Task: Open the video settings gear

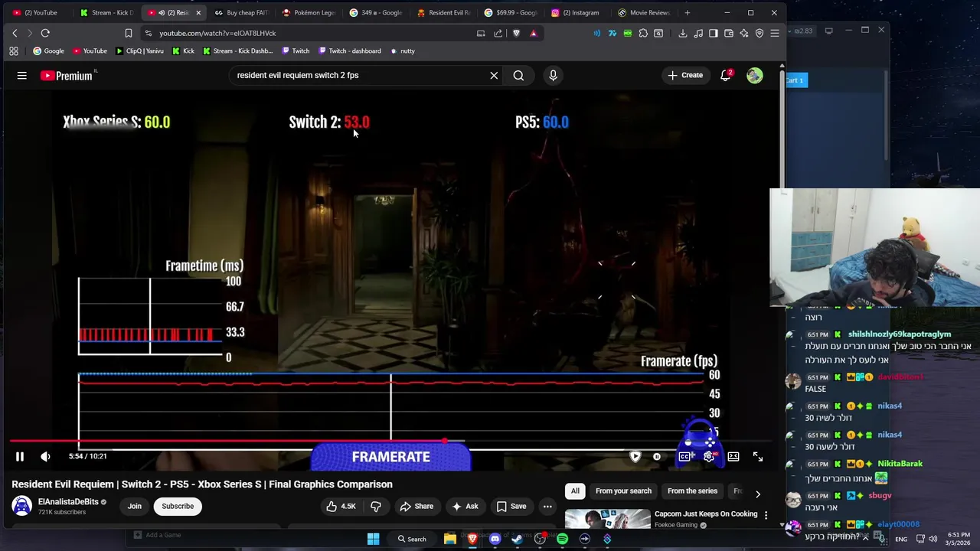Action: 709,457
